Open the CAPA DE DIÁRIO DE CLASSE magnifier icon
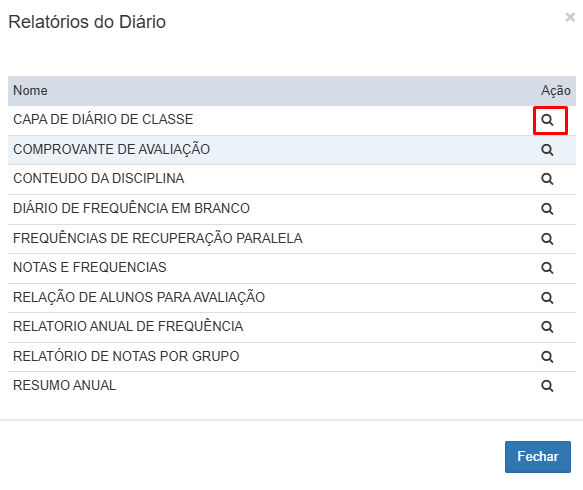Image resolution: width=583 pixels, height=490 pixels. pos(547,120)
